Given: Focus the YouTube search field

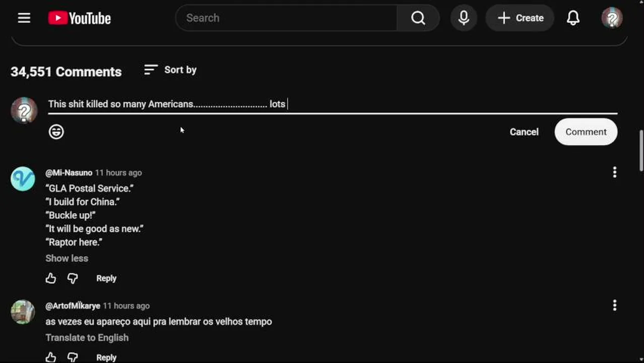Looking at the screenshot, I should click(286, 18).
